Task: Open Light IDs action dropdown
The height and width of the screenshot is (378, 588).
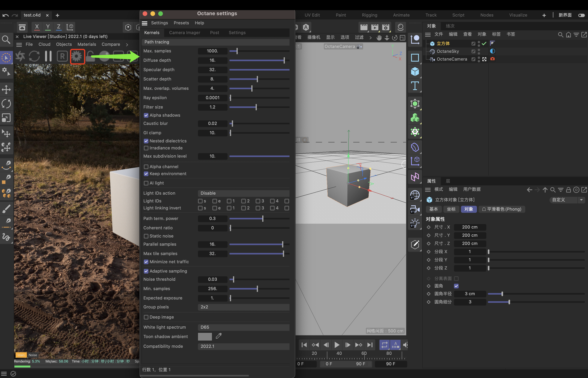Action: [243, 193]
